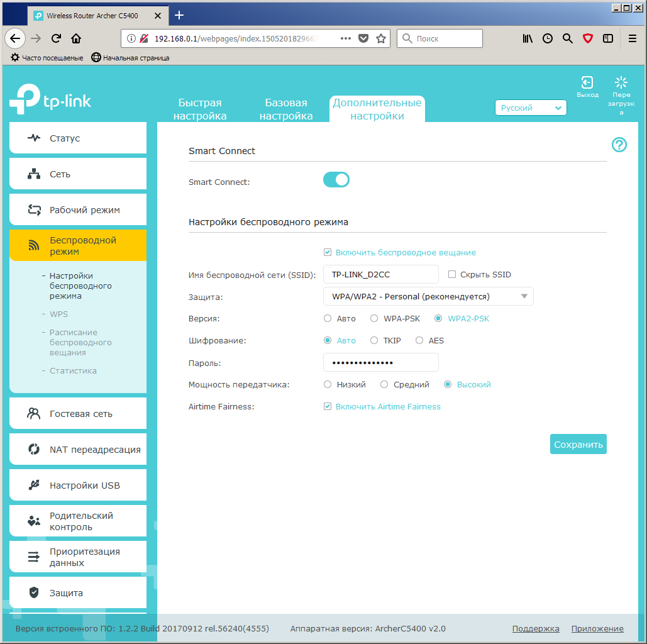Open the address bar page actions menu

(345, 38)
